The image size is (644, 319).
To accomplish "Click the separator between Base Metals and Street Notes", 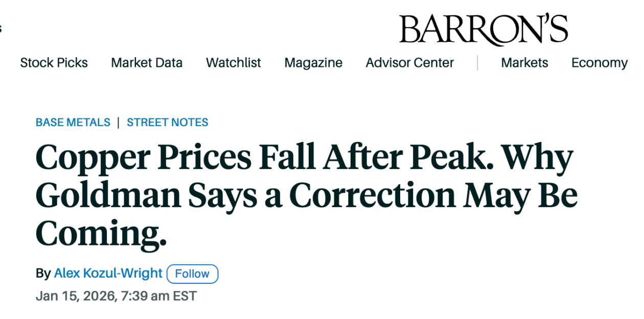I will (x=119, y=122).
